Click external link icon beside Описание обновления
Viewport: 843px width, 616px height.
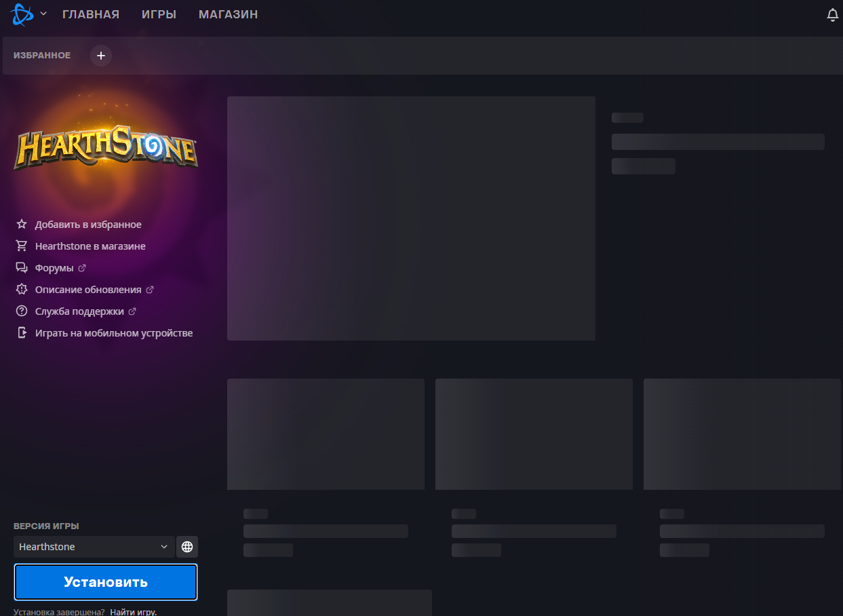(x=150, y=290)
